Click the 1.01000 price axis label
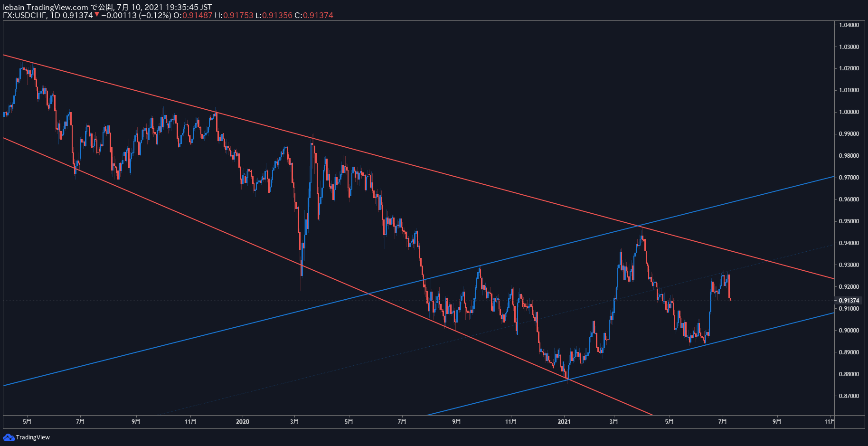The width and height of the screenshot is (868, 446). point(849,90)
